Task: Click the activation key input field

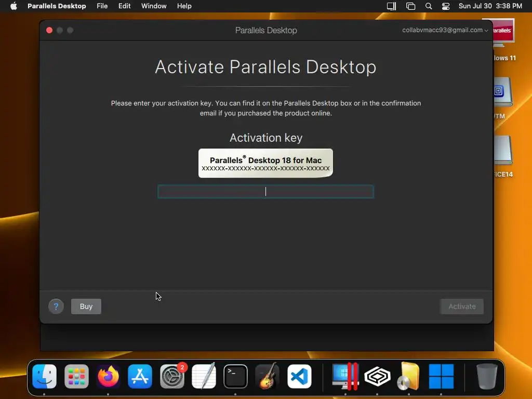Action: coord(265,192)
